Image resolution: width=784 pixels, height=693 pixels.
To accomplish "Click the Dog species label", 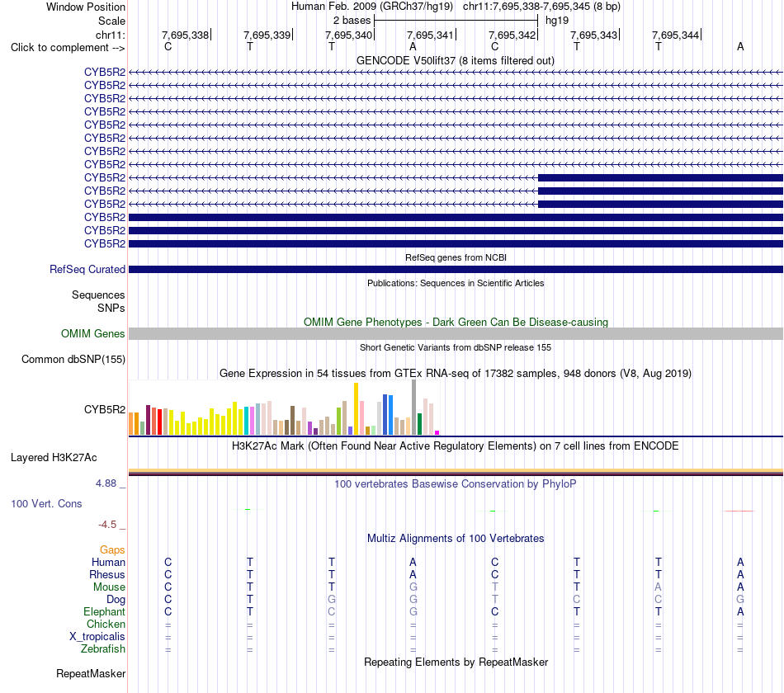I will pyautogui.click(x=116, y=600).
